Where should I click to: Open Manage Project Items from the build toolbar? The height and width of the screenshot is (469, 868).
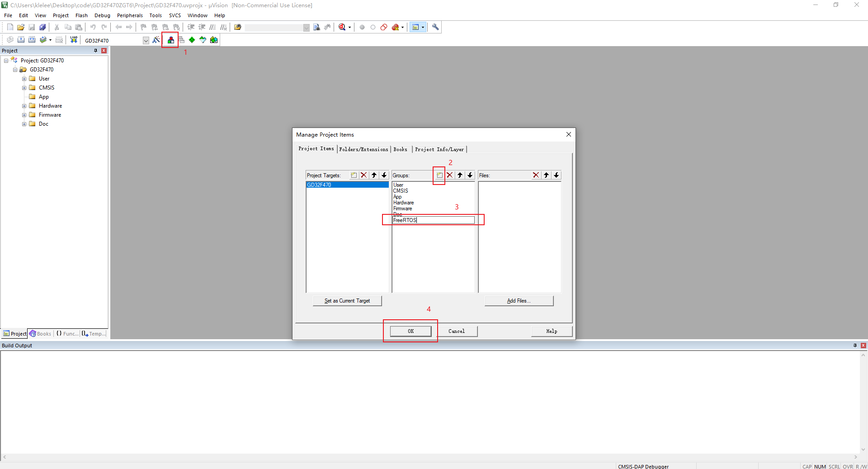tap(170, 40)
